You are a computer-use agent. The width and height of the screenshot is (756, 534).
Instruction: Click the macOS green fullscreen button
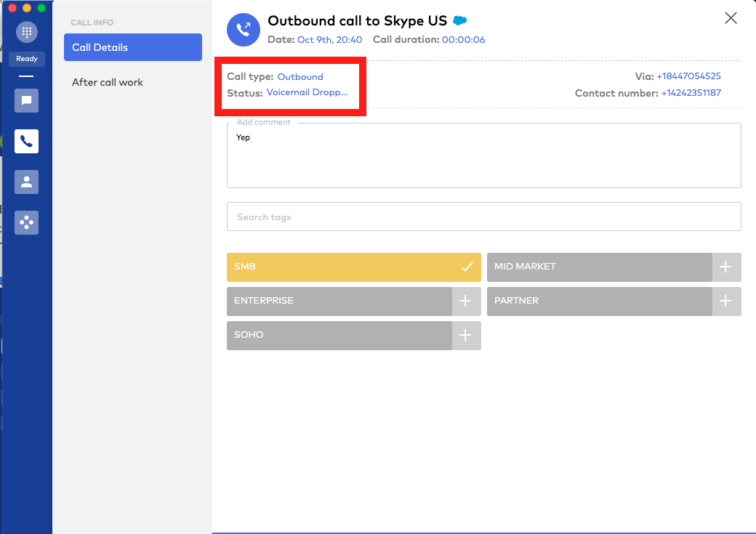(x=41, y=8)
